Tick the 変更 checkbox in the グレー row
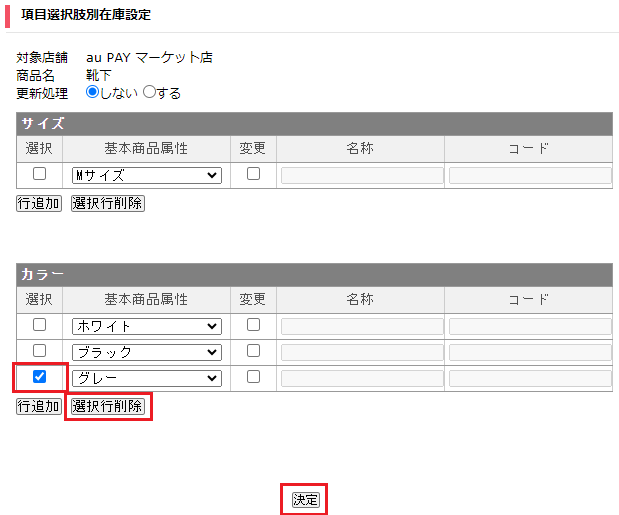The height and width of the screenshot is (515, 619). point(253,377)
